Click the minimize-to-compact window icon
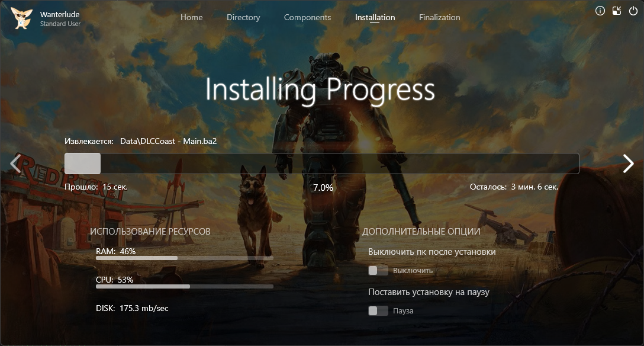This screenshot has width=644, height=346. (x=617, y=11)
